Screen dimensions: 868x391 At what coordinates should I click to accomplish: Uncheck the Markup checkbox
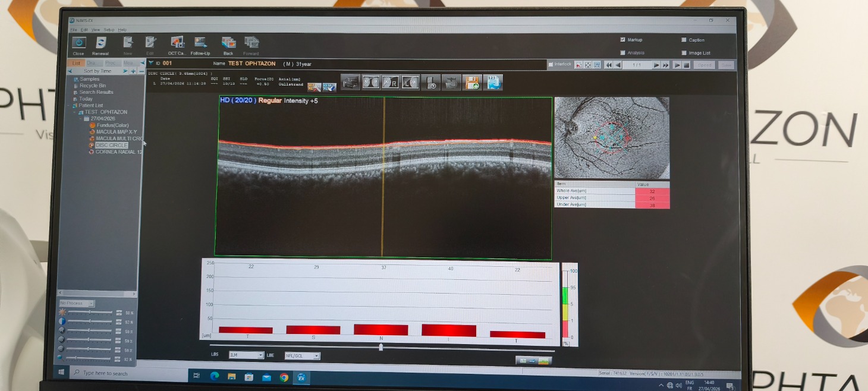[x=622, y=40]
